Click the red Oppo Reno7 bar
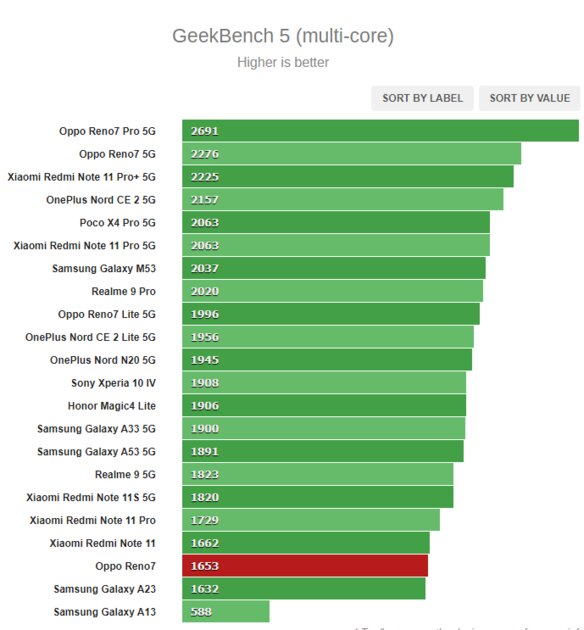Image resolution: width=584 pixels, height=630 pixels. click(x=305, y=566)
